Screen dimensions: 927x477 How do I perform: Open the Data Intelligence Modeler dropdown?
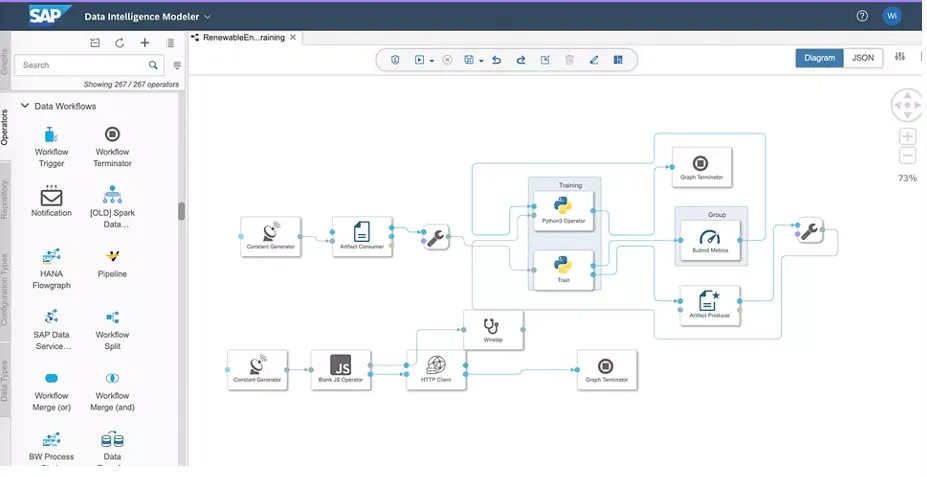(207, 17)
